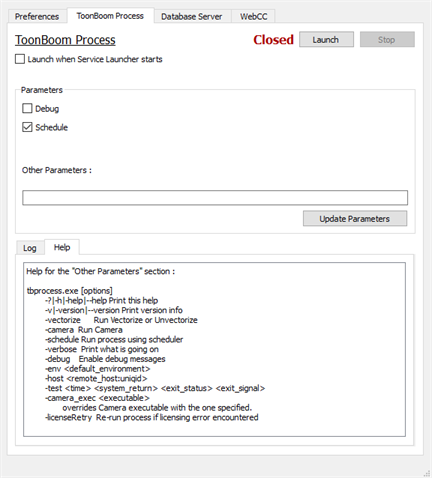
Task: Click the Other Parameters label
Action: [57, 170]
